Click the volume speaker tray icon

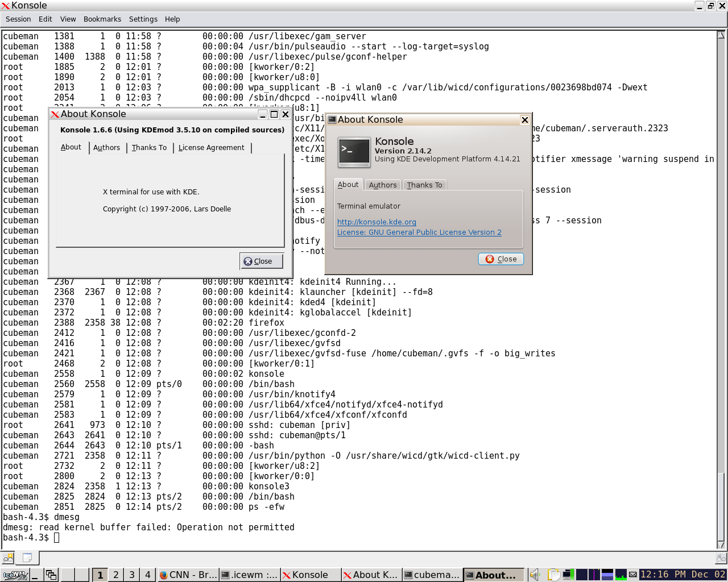coord(535,575)
